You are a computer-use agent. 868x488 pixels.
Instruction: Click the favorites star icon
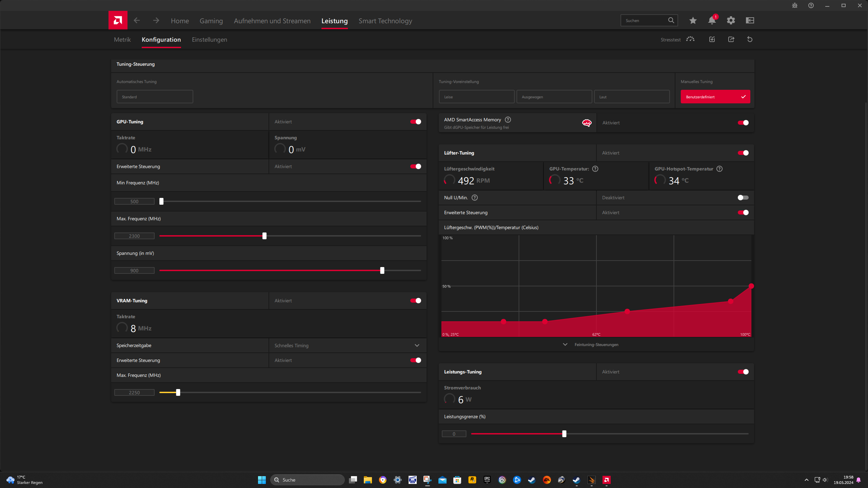[x=693, y=21]
